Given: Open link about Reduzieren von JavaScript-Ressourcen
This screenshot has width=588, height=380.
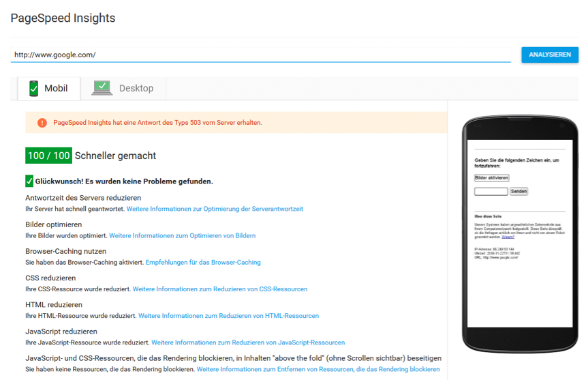Looking at the screenshot, I should pyautogui.click(x=248, y=342).
